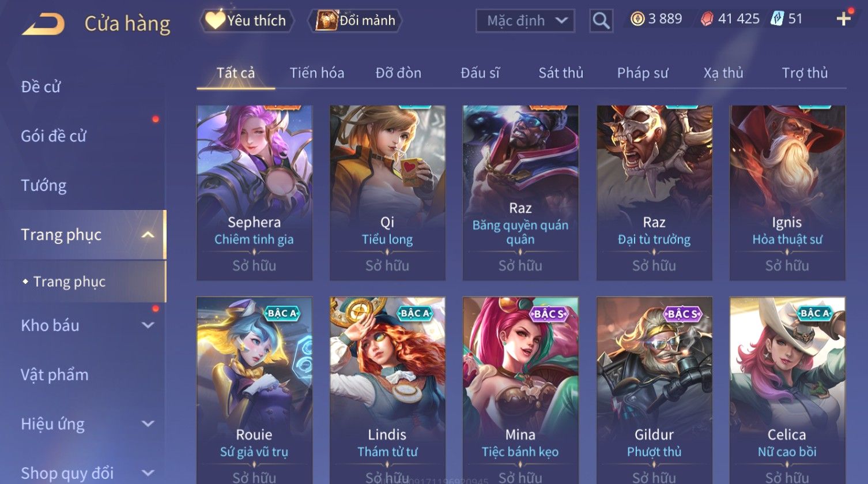868x484 pixels.
Task: Expand the Hiệu ứng sidebar section
Action: 148,424
